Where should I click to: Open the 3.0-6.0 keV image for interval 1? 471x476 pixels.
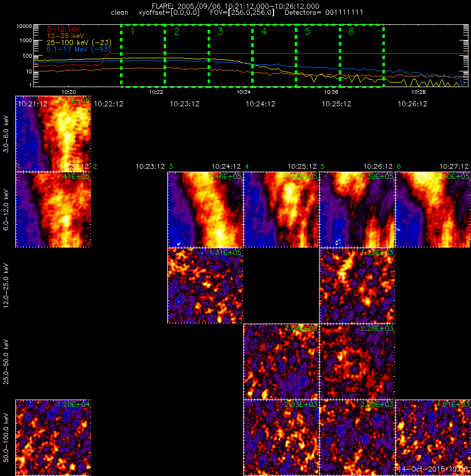(x=53, y=134)
